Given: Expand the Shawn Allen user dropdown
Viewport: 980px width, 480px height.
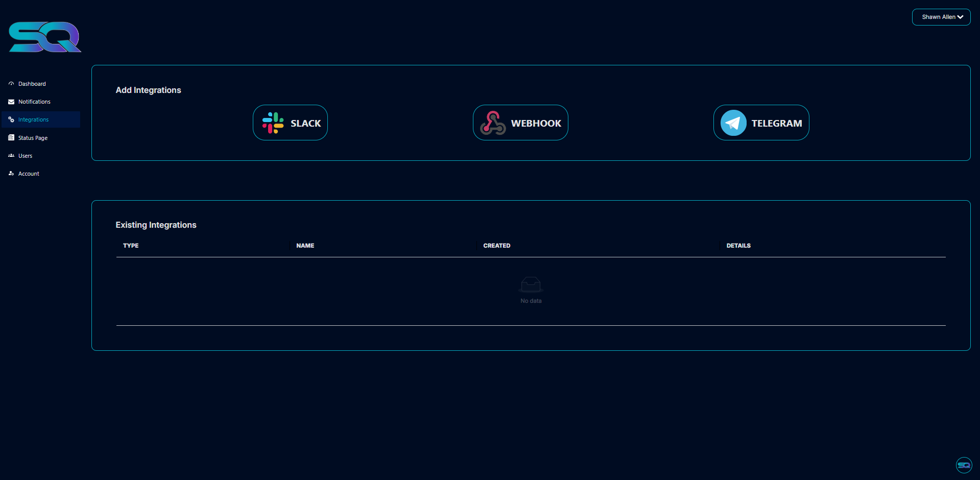Looking at the screenshot, I should 941,17.
